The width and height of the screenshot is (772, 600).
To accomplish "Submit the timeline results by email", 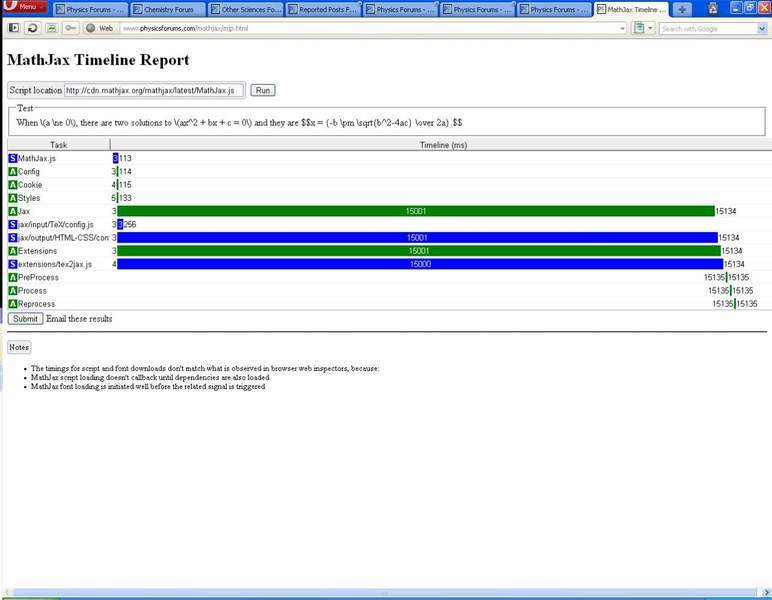I will pyautogui.click(x=25, y=319).
